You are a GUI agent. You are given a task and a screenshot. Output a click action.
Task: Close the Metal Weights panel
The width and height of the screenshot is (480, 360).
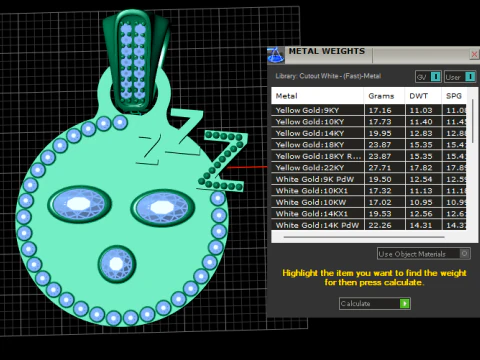tap(474, 54)
